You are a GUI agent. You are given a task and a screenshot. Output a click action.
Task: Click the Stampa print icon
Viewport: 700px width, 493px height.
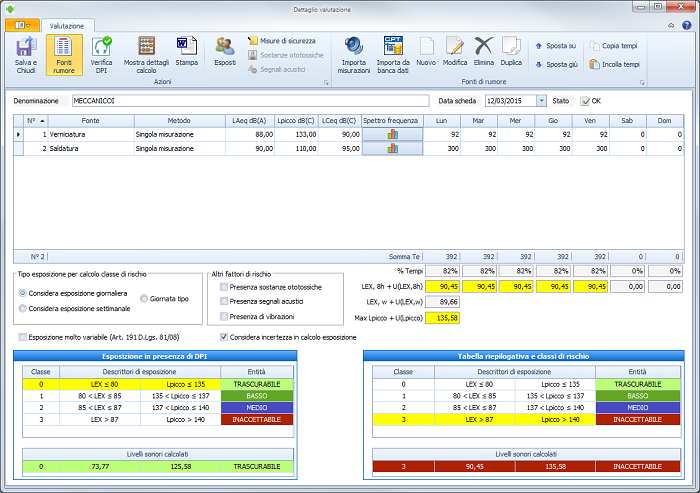(x=186, y=46)
